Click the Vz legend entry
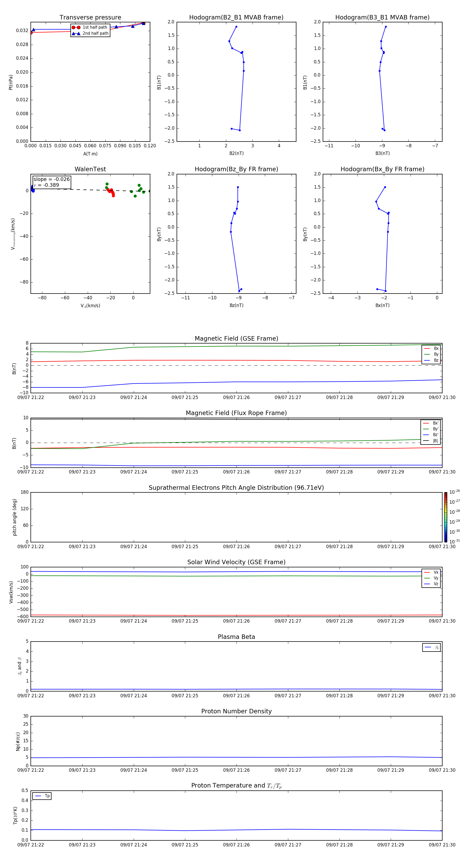The height and width of the screenshot is (868, 473). tap(431, 584)
